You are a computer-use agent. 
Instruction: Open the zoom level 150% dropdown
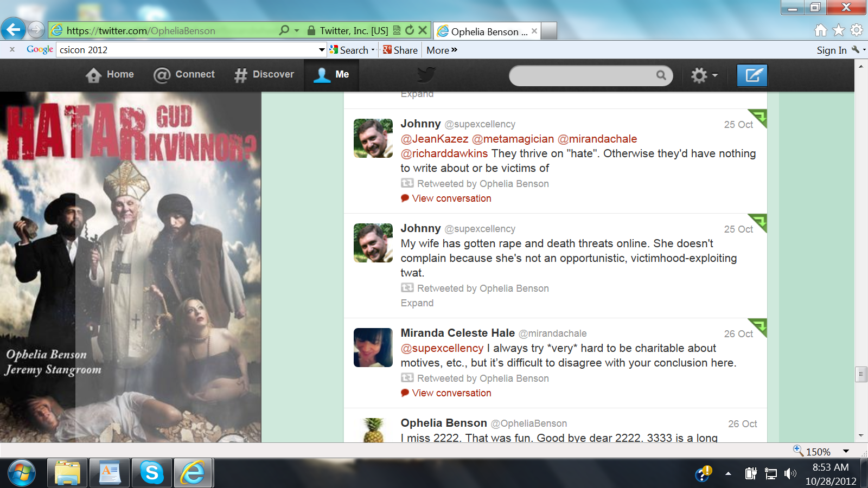pos(846,451)
